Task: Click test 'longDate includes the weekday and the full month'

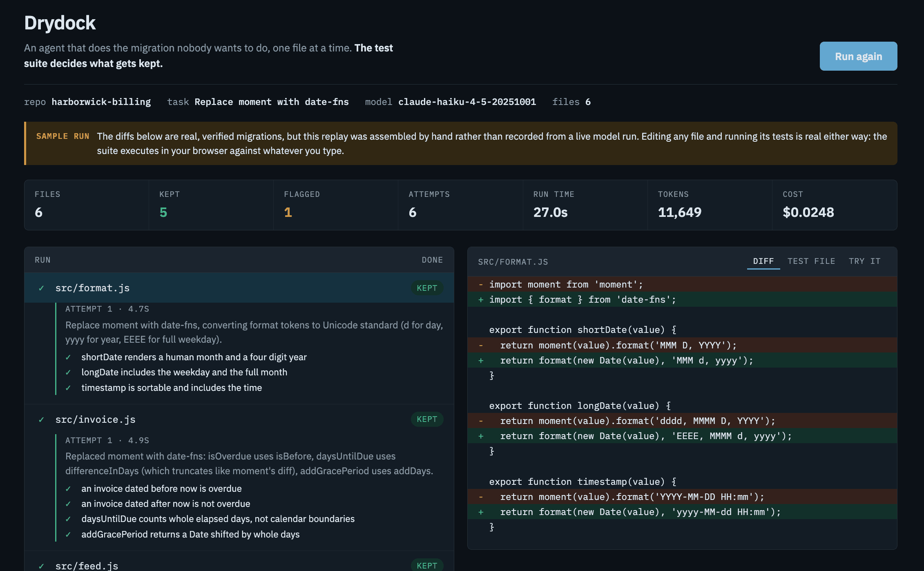Action: (184, 372)
